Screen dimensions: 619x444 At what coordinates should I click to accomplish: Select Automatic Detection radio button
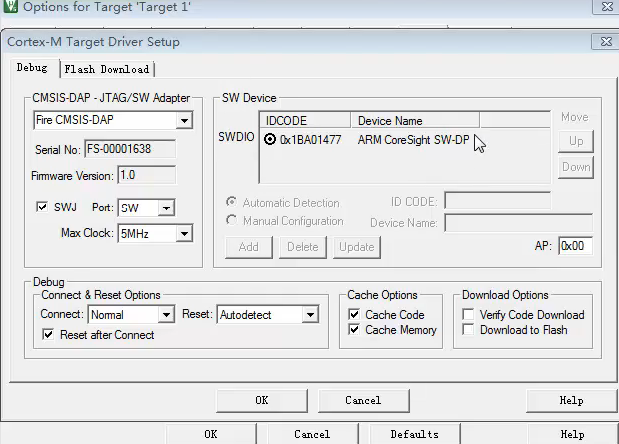click(x=231, y=202)
